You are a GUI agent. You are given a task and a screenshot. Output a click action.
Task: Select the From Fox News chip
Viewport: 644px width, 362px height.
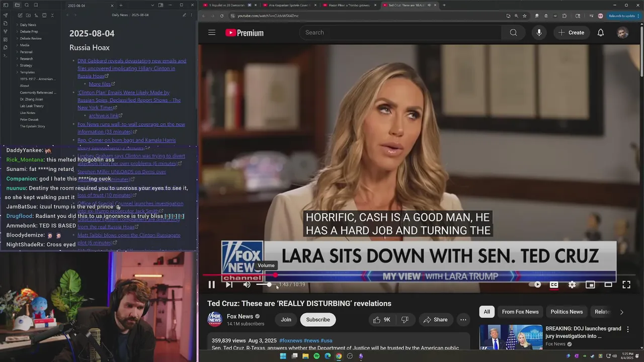click(520, 312)
